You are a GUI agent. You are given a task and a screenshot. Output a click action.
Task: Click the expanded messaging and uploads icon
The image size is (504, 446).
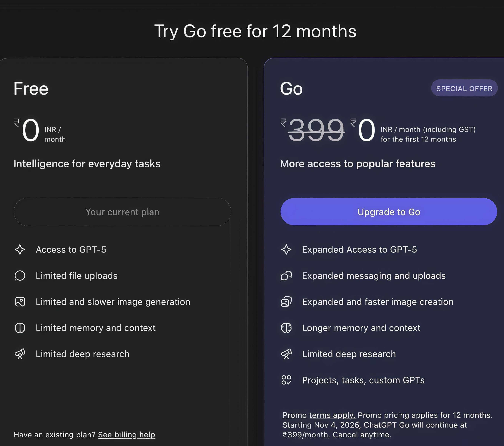286,276
